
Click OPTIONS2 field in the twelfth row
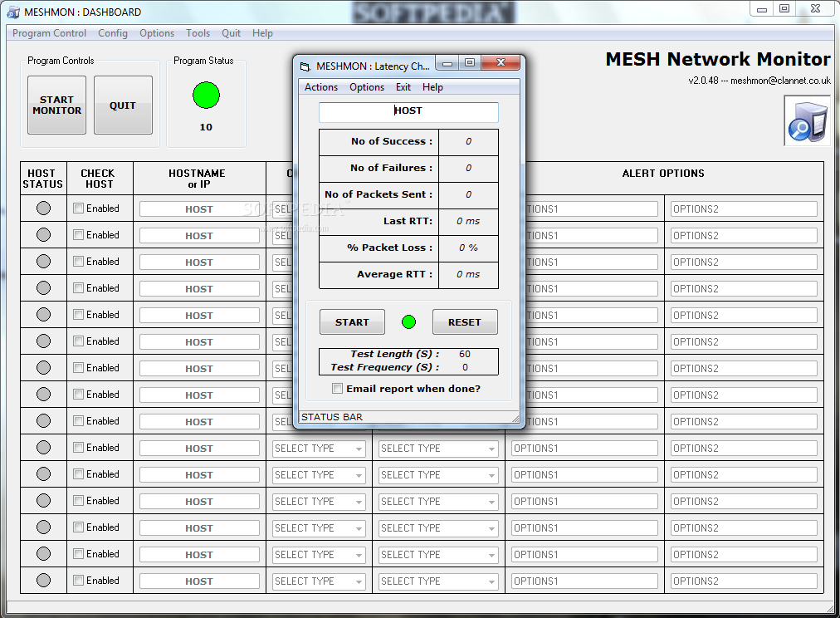tap(744, 502)
